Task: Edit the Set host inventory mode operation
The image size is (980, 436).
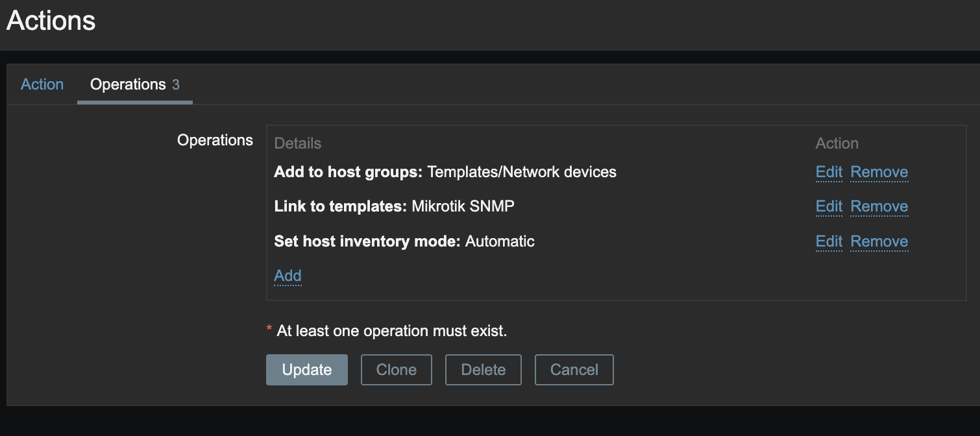Action: pyautogui.click(x=829, y=241)
